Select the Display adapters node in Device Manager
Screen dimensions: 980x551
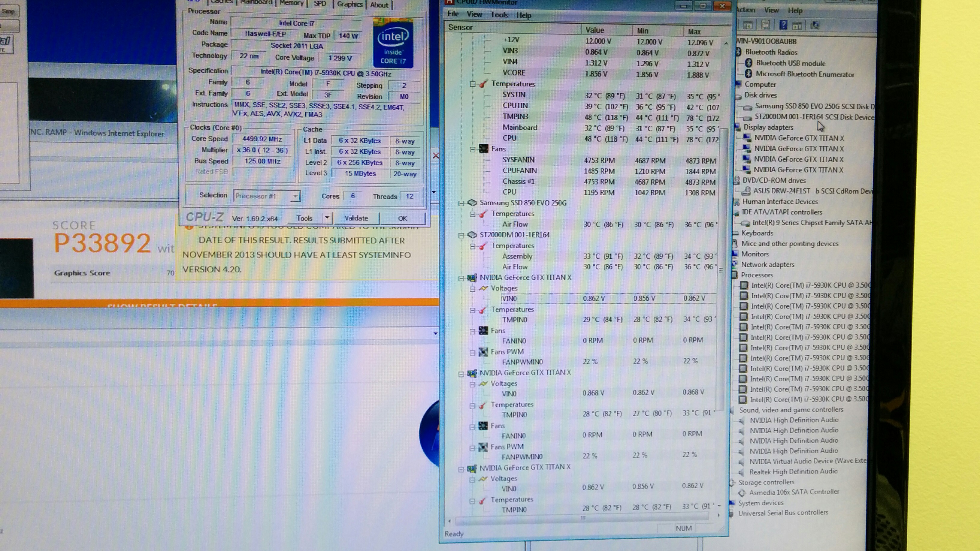point(768,127)
